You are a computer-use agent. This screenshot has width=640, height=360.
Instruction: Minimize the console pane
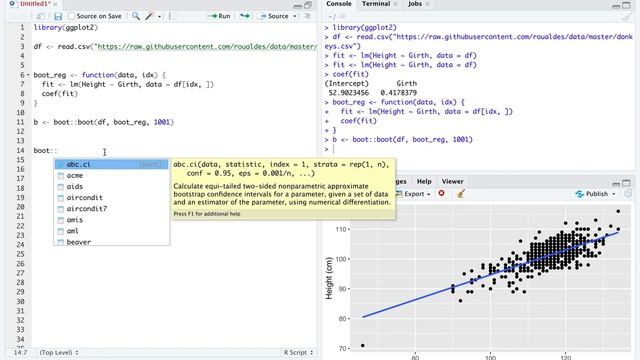pos(616,6)
